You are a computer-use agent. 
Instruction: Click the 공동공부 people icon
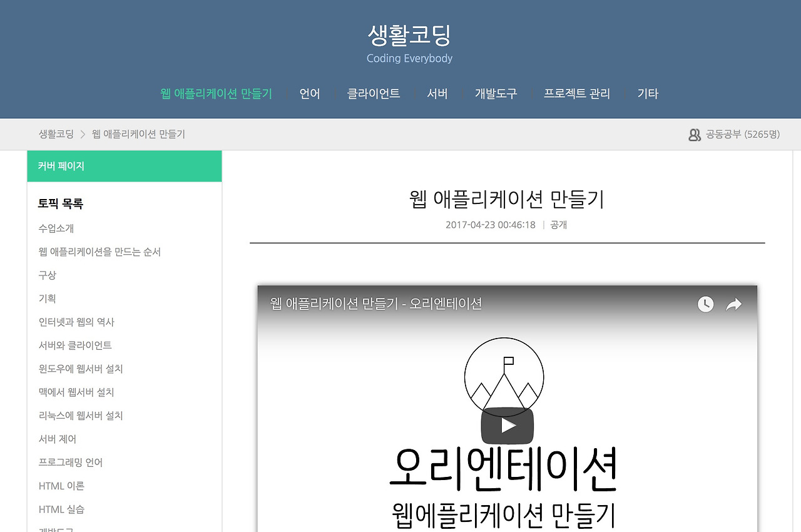point(695,134)
